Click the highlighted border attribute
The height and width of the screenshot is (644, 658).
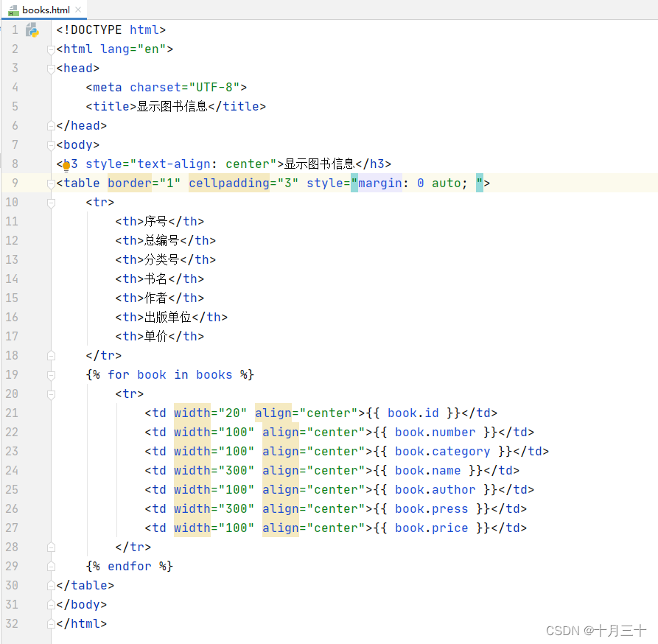pos(129,183)
